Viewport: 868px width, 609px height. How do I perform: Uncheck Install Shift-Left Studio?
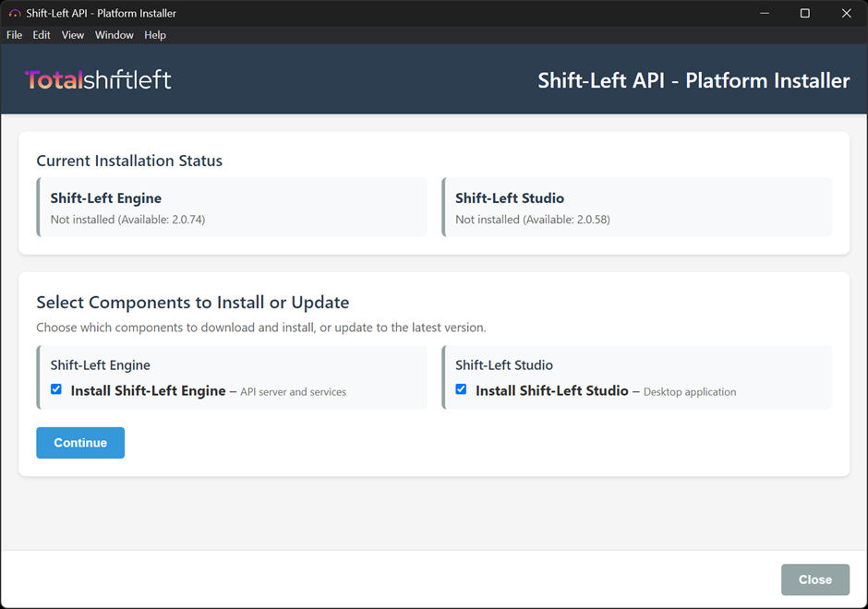pyautogui.click(x=461, y=389)
